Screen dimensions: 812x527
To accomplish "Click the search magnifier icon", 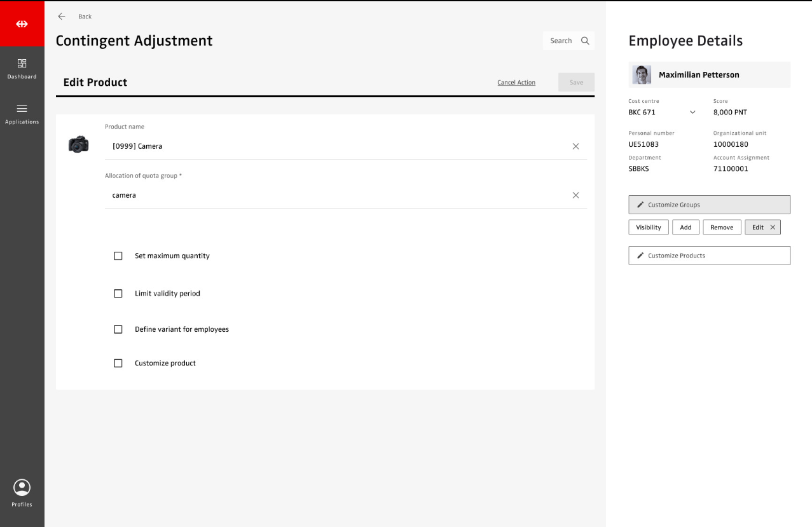I will click(x=585, y=41).
